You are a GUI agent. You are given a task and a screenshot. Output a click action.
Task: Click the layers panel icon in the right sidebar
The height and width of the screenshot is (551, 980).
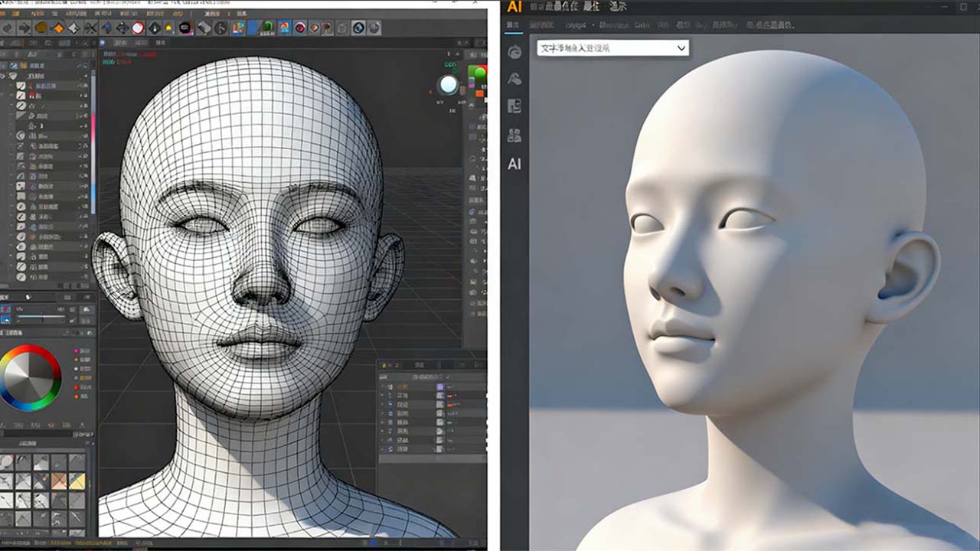[514, 105]
